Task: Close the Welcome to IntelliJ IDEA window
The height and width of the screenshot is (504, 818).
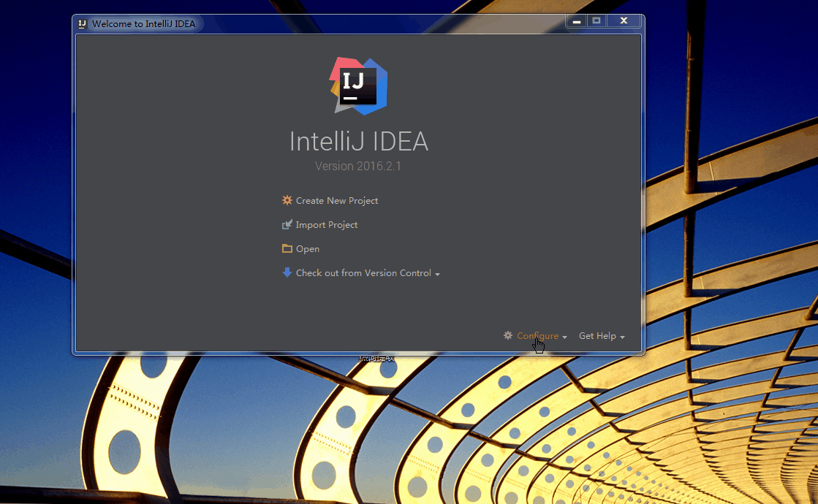Action: coord(624,22)
